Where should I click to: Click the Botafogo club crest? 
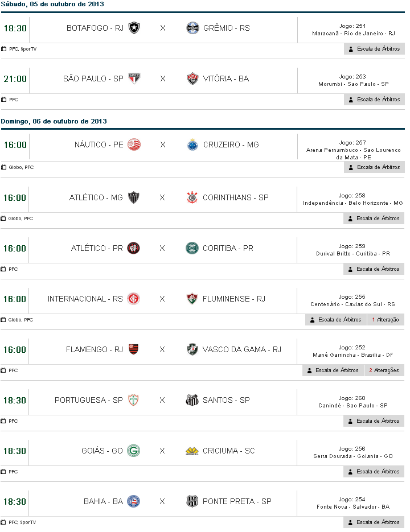pos(134,28)
